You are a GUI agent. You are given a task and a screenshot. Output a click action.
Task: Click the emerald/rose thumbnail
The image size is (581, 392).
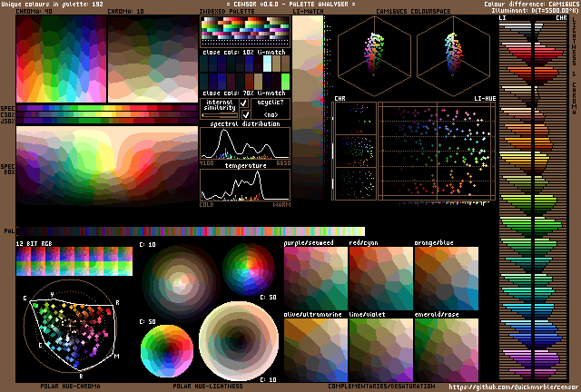tap(447, 348)
